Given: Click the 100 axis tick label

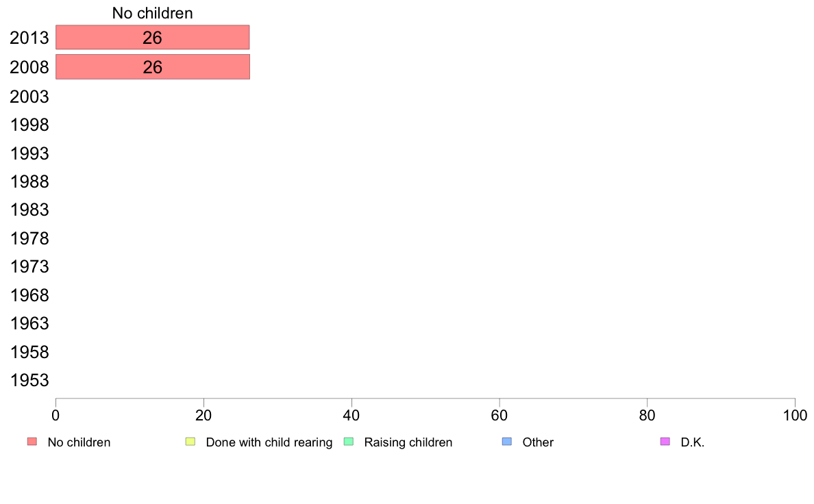Looking at the screenshot, I should pos(795,415).
